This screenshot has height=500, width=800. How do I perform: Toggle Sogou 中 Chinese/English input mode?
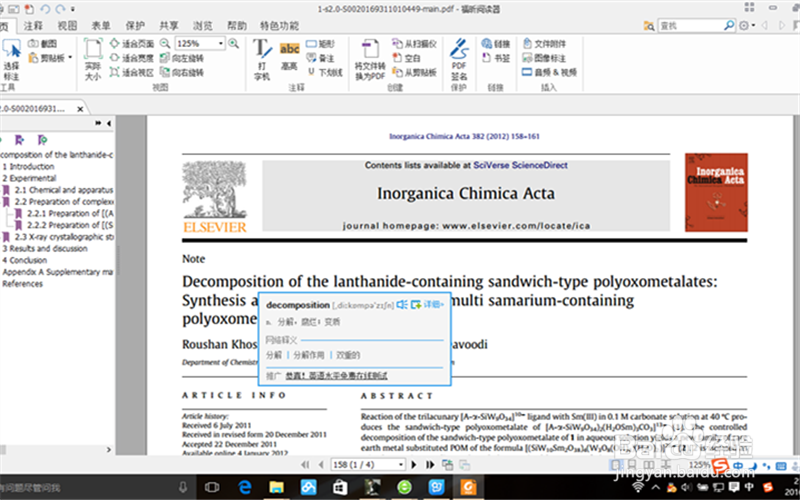coord(738,466)
